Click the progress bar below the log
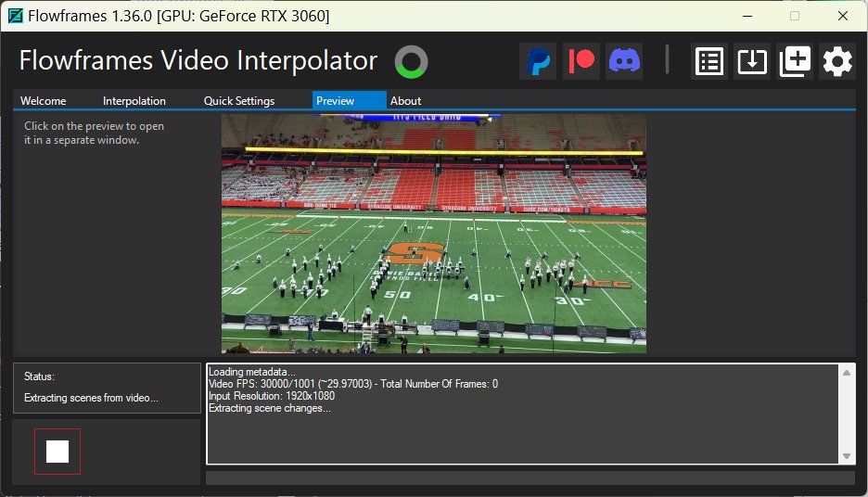This screenshot has width=868, height=497. tap(530, 478)
